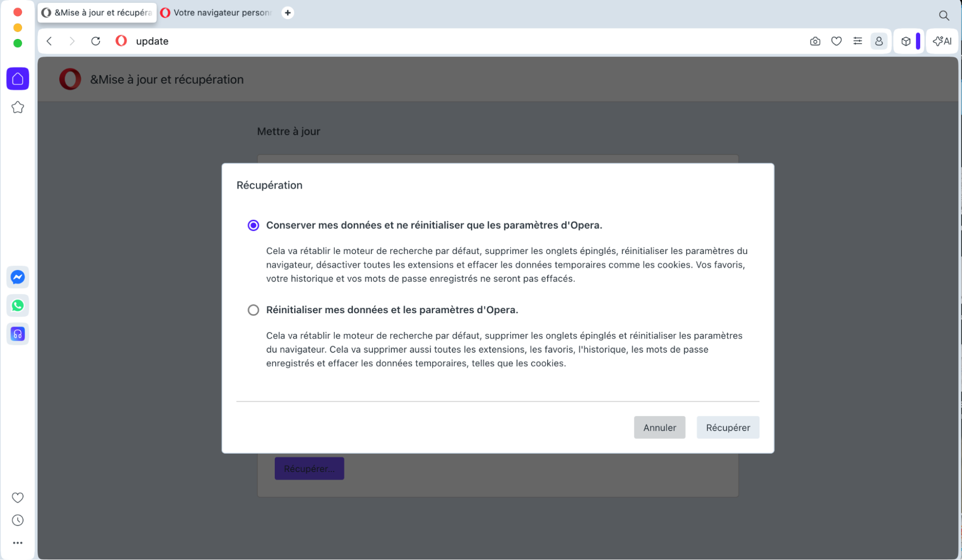Viewport: 962px width, 560px height.
Task: Click the Opera logo in the address bar
Action: point(121,41)
